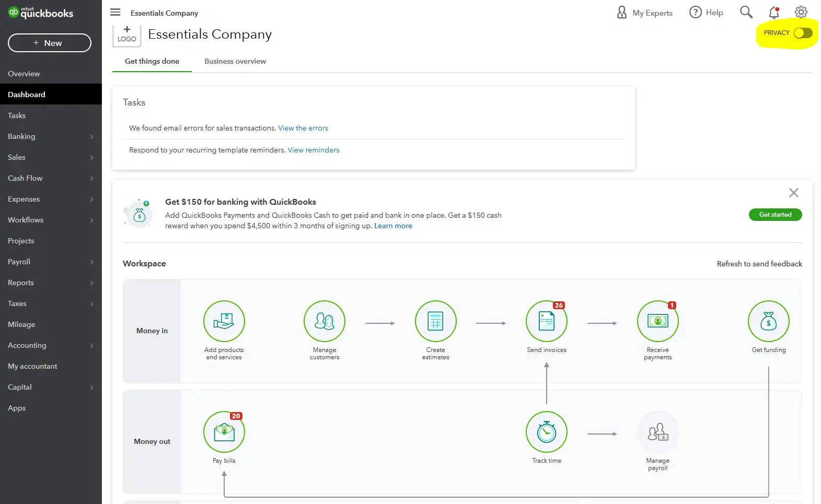
Task: Switch to the Business overview tab
Action: tap(235, 61)
